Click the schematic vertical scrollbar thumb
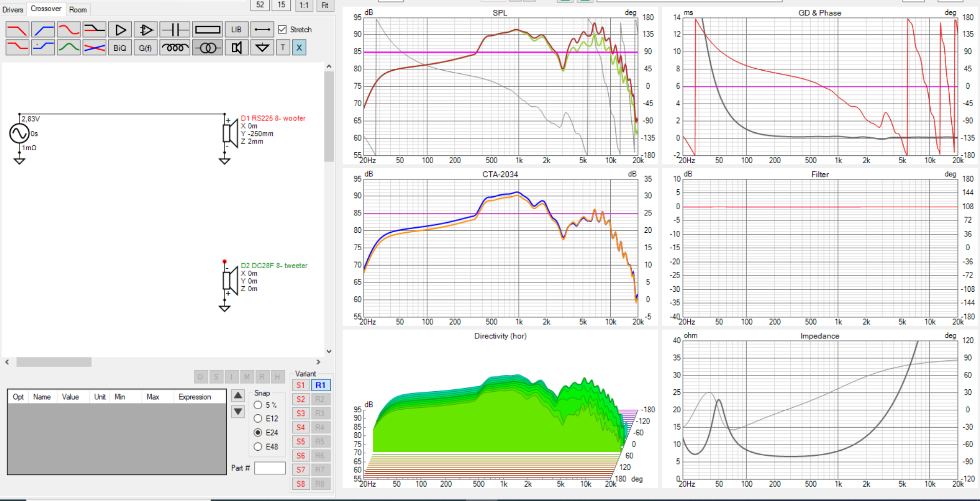 tap(329, 116)
